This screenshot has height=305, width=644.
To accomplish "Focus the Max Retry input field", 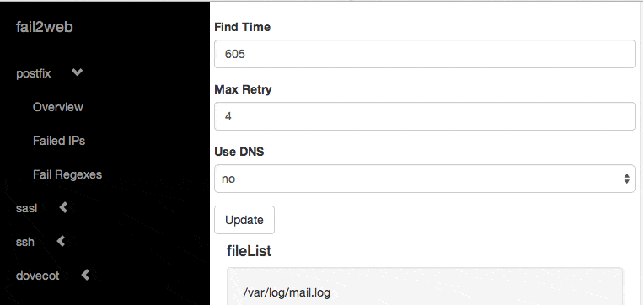I will coord(425,116).
